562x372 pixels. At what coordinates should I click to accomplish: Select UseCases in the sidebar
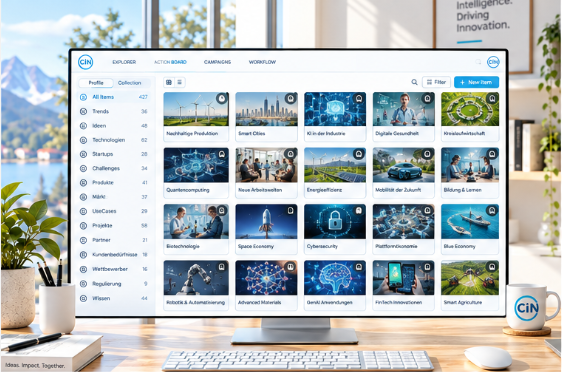[x=114, y=211]
